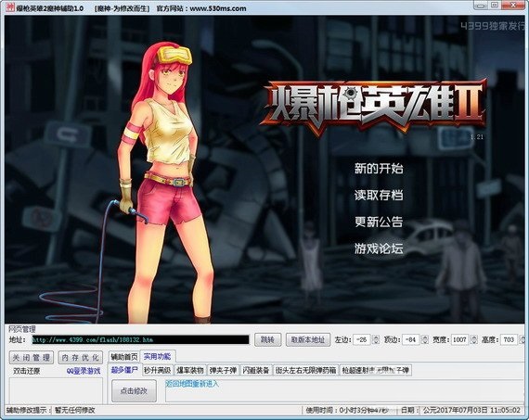
Task: Click the 日期 date status bar entry
Action: tap(460, 410)
